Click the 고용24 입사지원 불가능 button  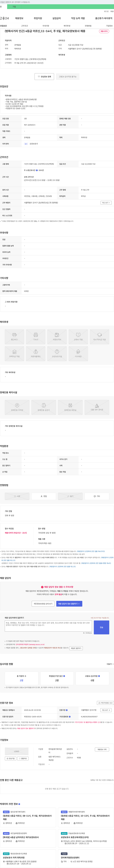coord(67,76)
